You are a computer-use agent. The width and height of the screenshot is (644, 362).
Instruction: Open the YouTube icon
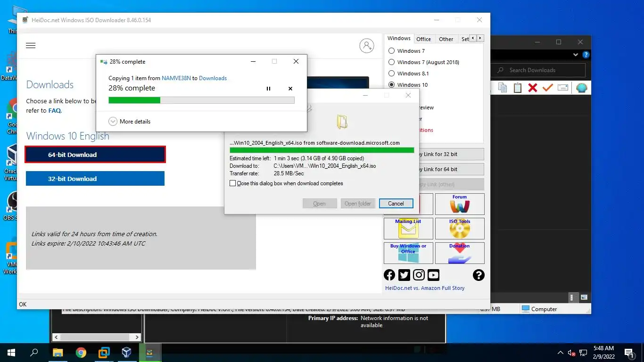(x=433, y=275)
